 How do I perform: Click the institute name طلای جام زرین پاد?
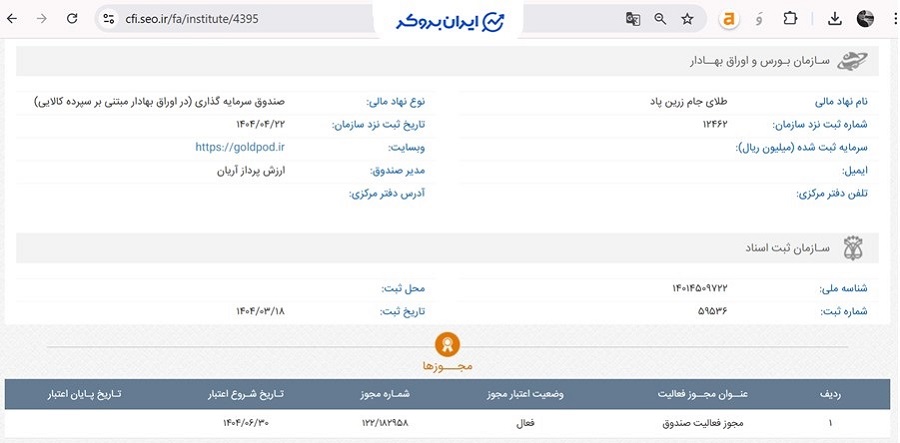pyautogui.click(x=688, y=102)
